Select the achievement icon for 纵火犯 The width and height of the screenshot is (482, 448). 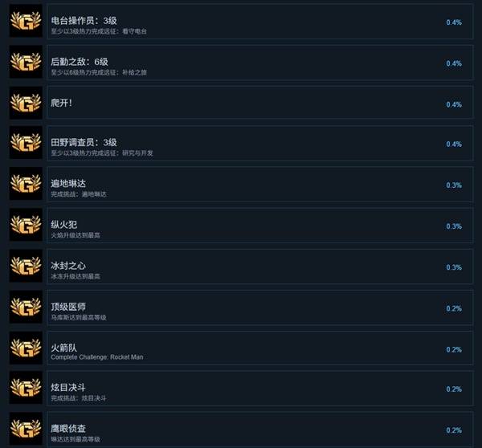[26, 225]
